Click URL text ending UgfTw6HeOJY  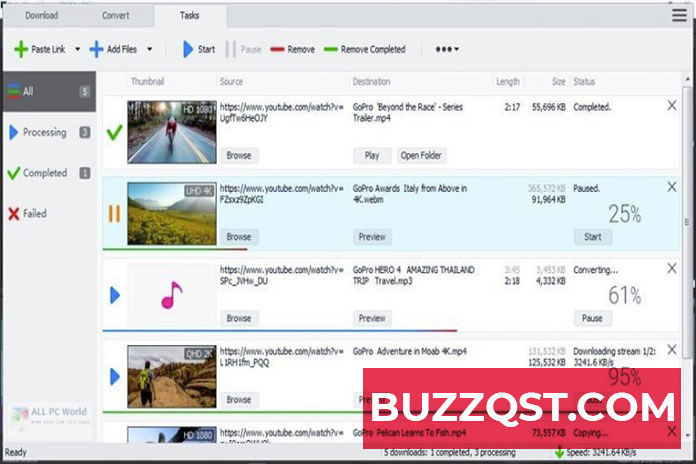click(x=281, y=112)
